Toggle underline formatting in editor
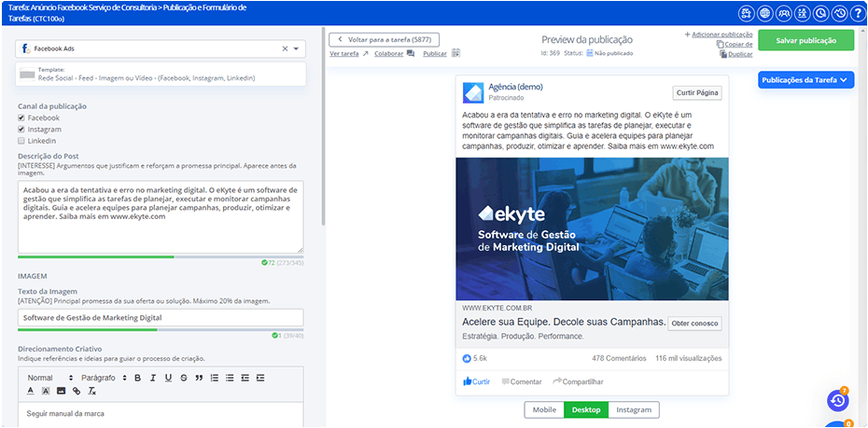The height and width of the screenshot is (428, 868). point(168,378)
